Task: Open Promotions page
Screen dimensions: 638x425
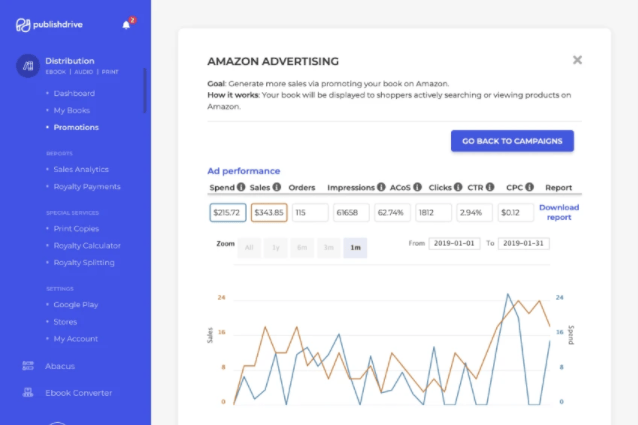Action: [76, 128]
